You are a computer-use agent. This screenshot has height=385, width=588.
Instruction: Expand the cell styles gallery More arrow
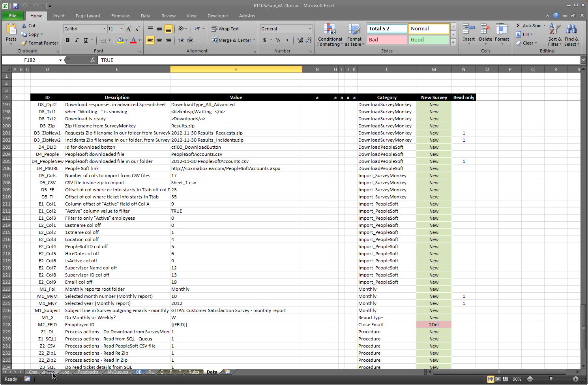[453, 42]
